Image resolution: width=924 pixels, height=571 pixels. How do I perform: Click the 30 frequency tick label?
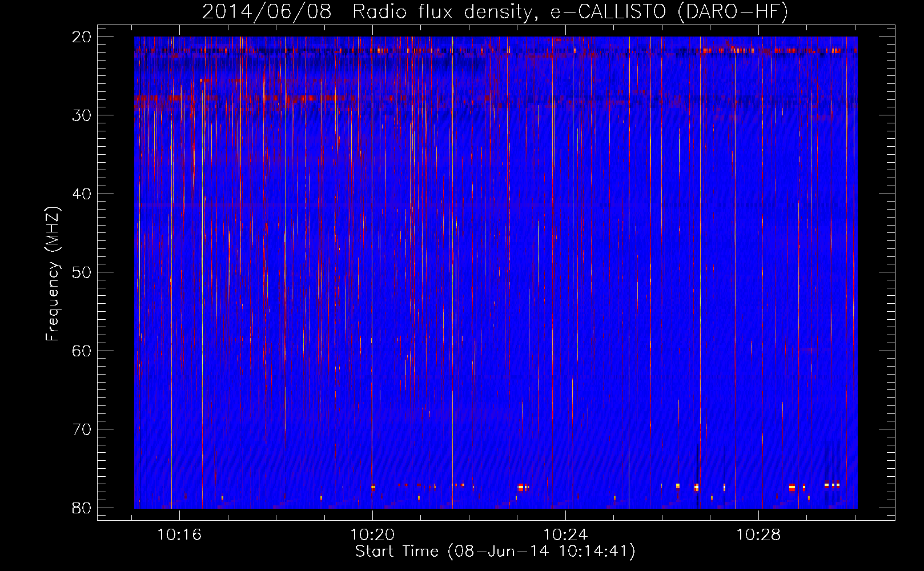82,115
